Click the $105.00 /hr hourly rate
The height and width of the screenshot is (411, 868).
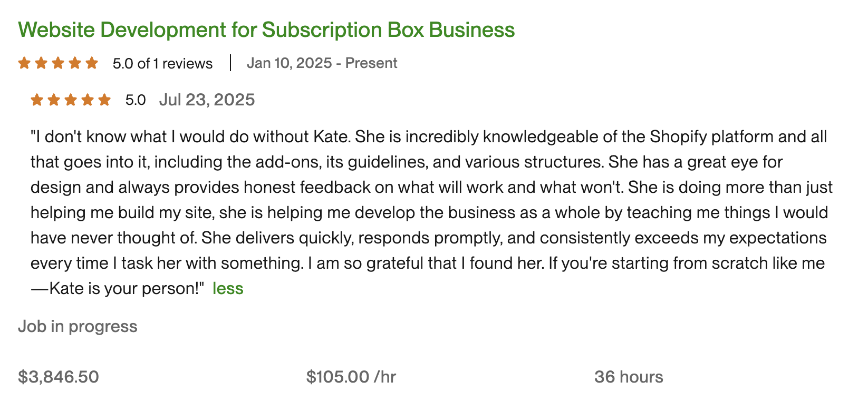351,377
